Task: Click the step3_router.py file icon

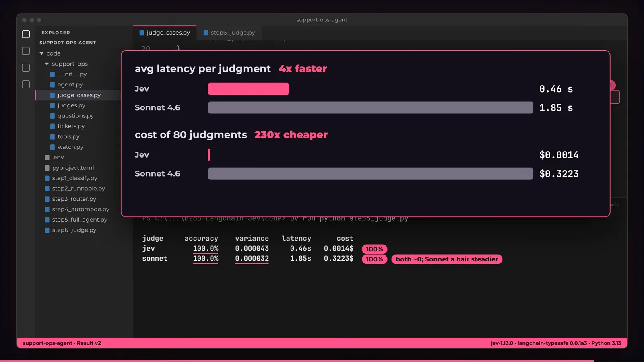Action: coord(47,199)
